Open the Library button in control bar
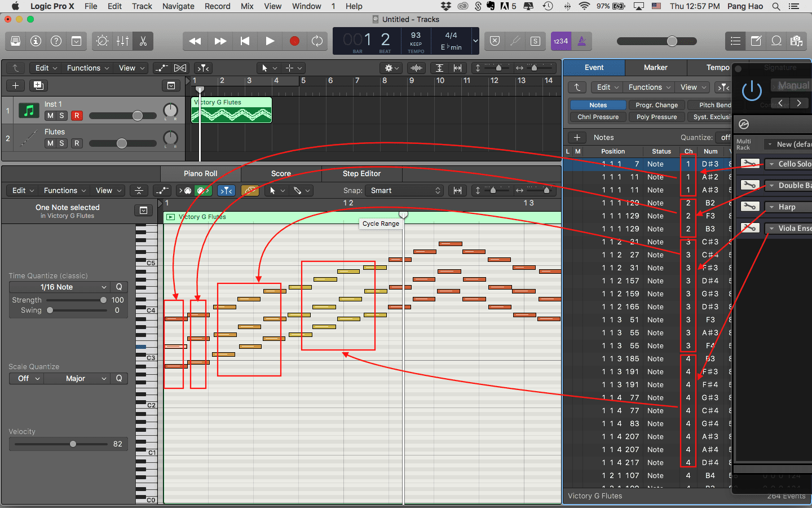The width and height of the screenshot is (812, 508). 15,41
